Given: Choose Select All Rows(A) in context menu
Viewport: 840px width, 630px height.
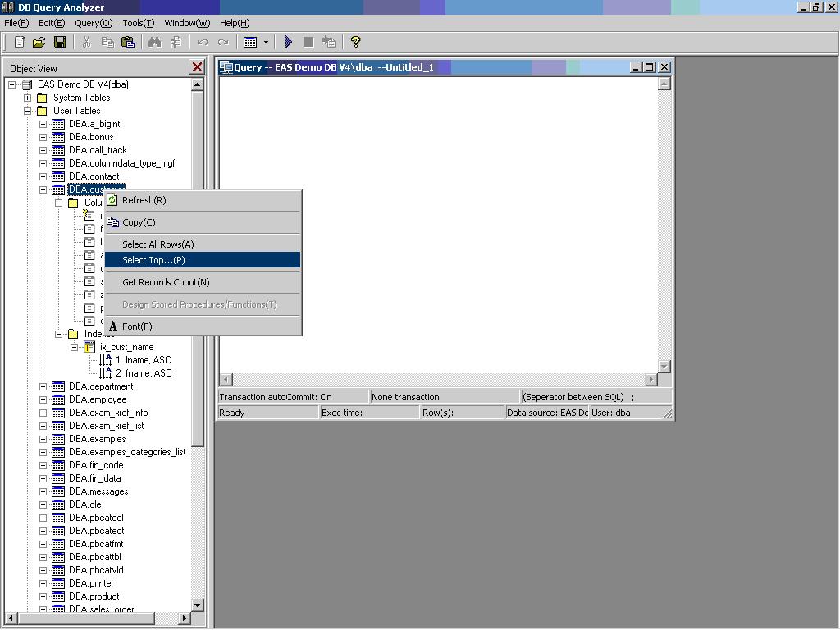Looking at the screenshot, I should pyautogui.click(x=203, y=244).
